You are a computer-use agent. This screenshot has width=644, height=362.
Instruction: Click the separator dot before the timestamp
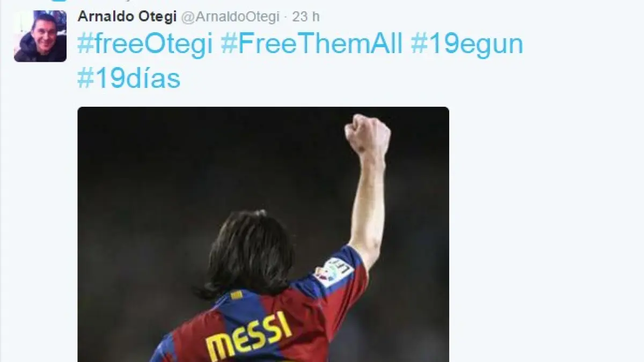pyautogui.click(x=286, y=17)
